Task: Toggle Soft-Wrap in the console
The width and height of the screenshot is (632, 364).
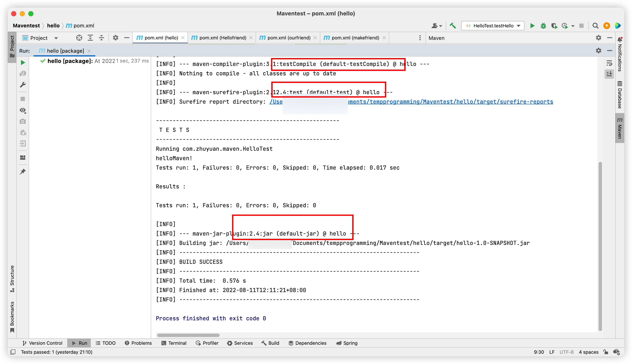Action: coord(609,63)
